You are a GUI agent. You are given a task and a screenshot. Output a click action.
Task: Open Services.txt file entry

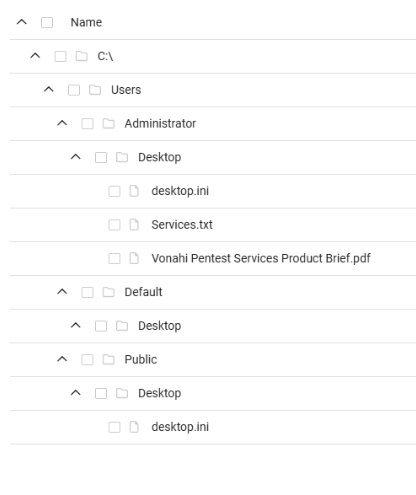[x=182, y=225]
